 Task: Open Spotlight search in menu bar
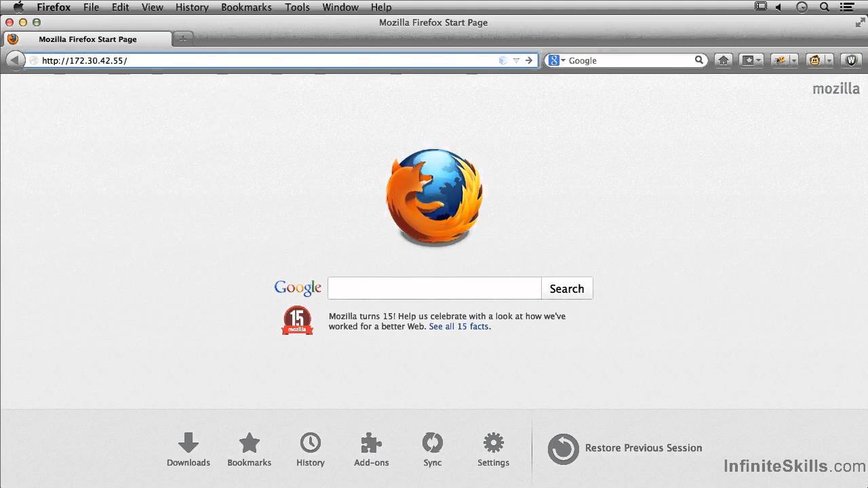(x=825, y=7)
